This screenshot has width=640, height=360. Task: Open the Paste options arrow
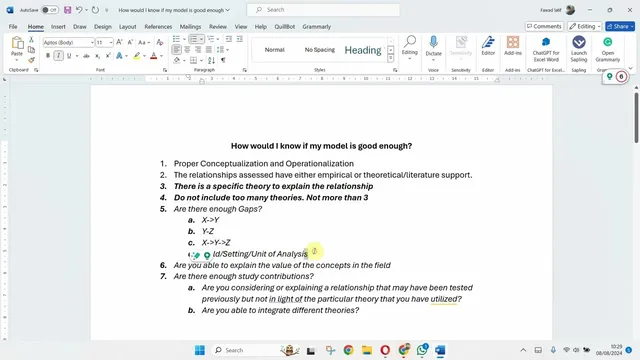(17, 60)
